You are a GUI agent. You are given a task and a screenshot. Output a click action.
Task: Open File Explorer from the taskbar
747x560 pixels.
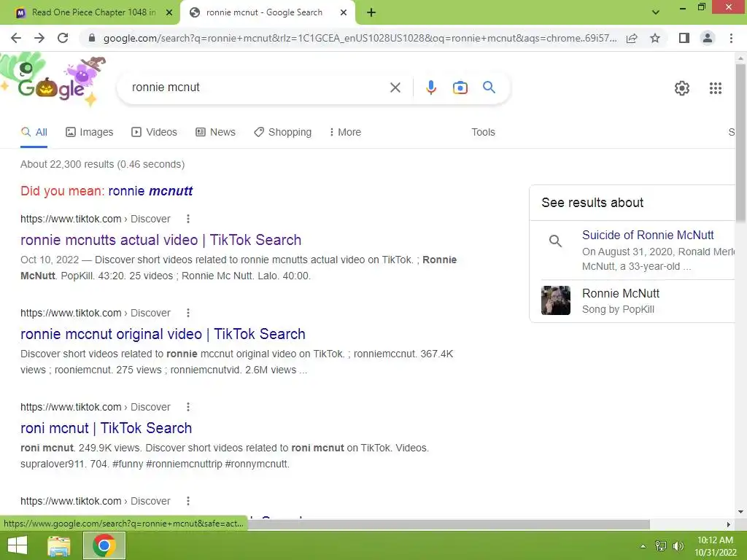[59, 545]
